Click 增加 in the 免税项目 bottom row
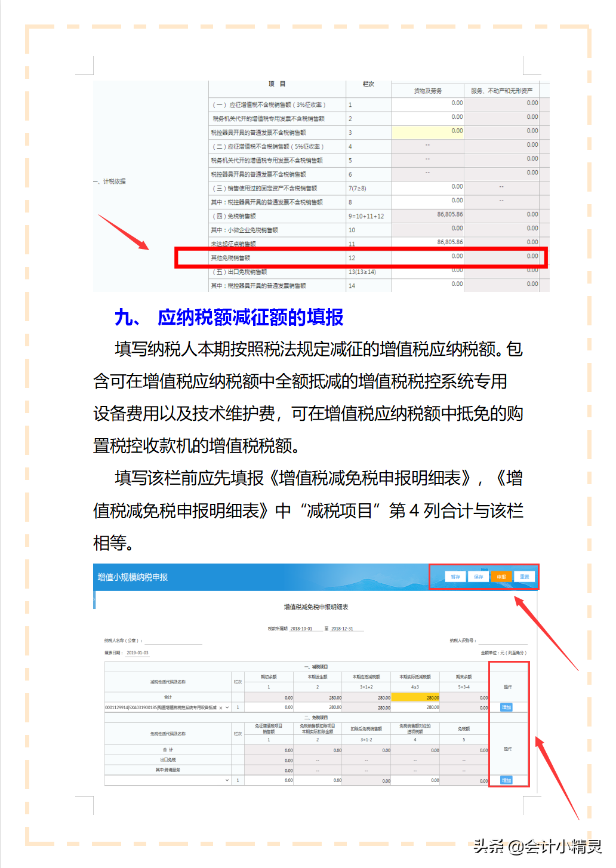This screenshot has width=616, height=868. (x=506, y=780)
